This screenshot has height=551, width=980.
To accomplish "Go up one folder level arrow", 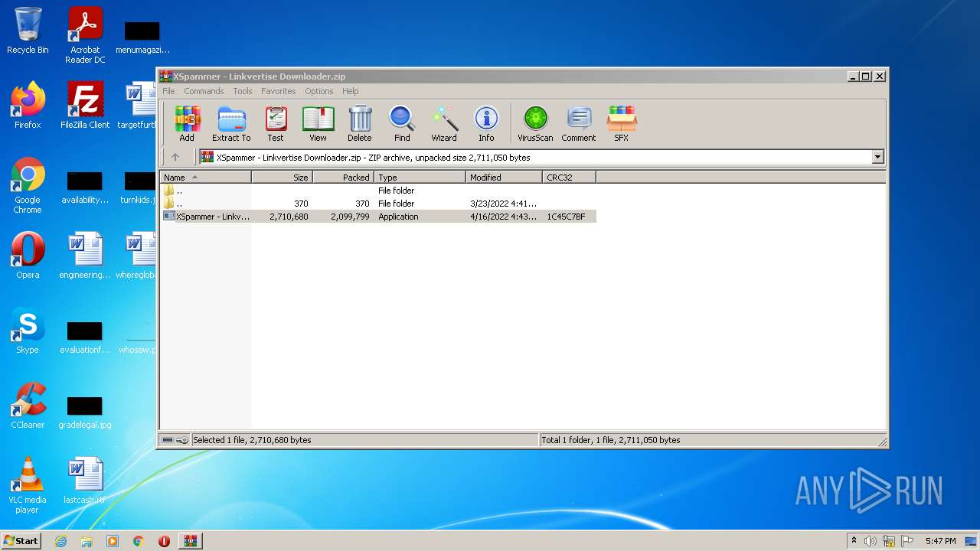I will tap(175, 157).
